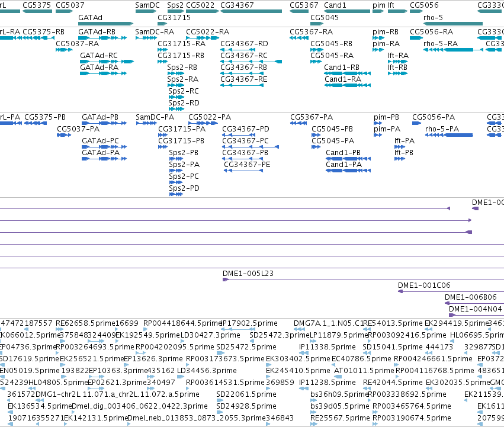The image size is (504, 427).
Task: Open the RE25567.5prime EST label
Action: pos(341,418)
